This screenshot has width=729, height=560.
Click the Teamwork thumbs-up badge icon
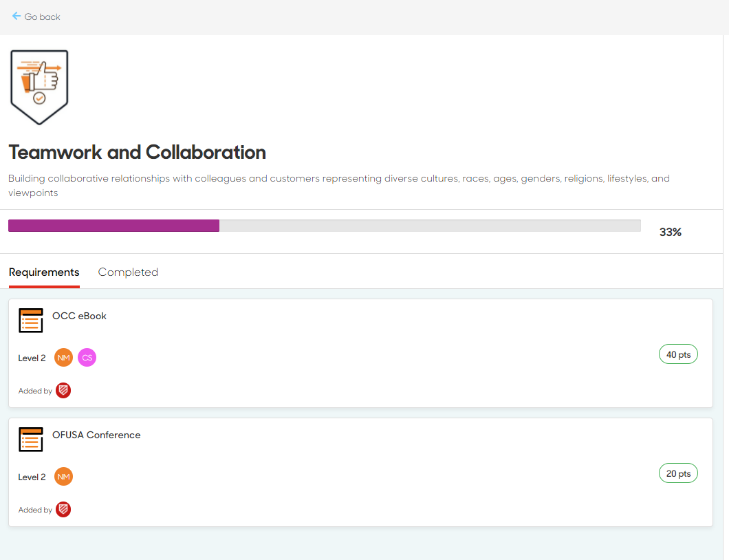coord(39,87)
